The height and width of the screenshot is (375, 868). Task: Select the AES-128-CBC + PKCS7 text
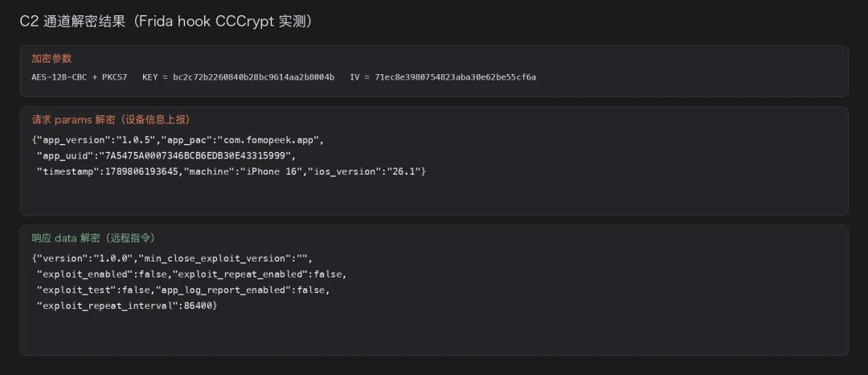[x=79, y=77]
